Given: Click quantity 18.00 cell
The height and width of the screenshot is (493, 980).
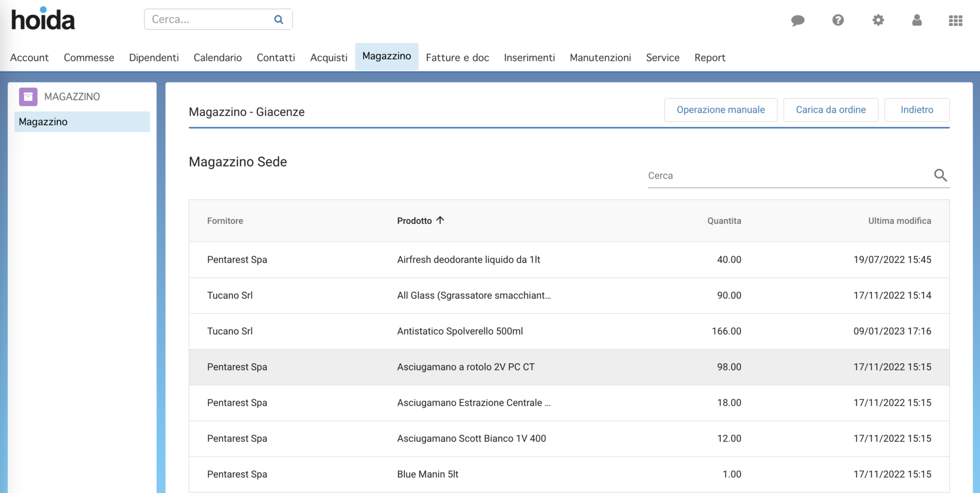Looking at the screenshot, I should [x=729, y=403].
